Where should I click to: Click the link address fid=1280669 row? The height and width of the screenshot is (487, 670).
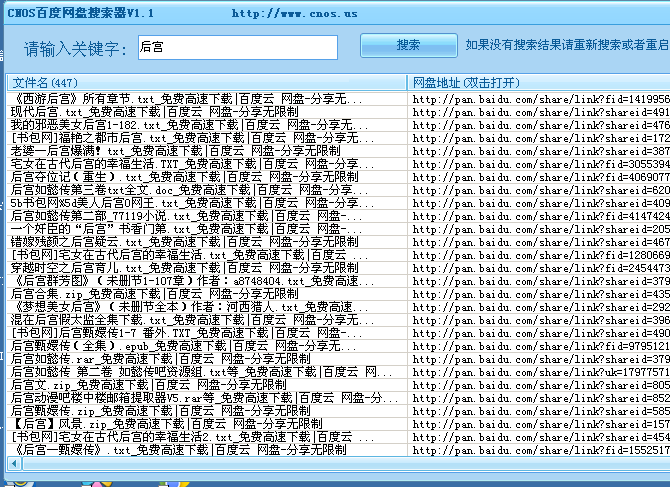pyautogui.click(x=541, y=255)
